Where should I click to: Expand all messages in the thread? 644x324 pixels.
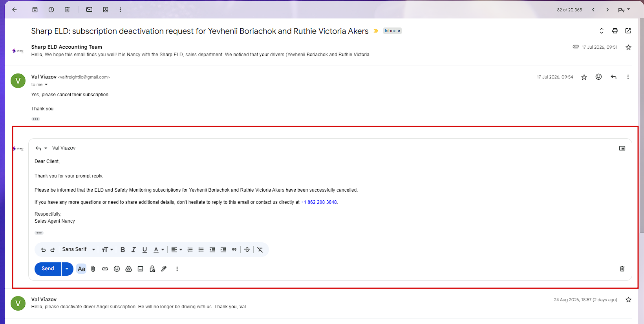[x=601, y=31]
